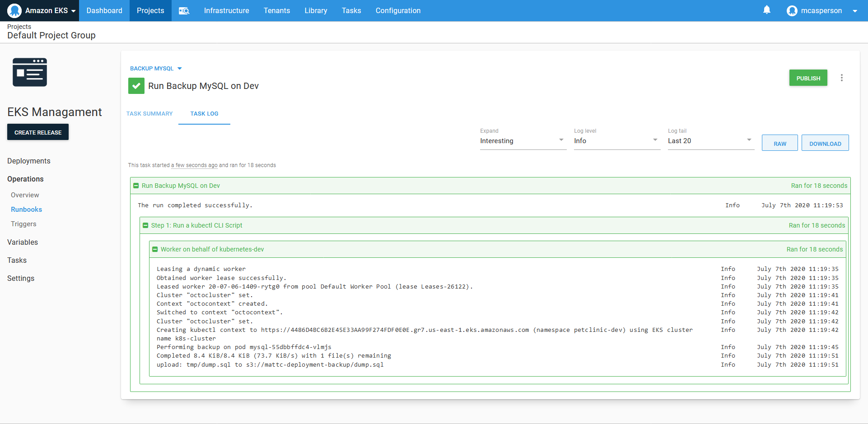
Task: Change the Log level from Info
Action: [x=616, y=140]
